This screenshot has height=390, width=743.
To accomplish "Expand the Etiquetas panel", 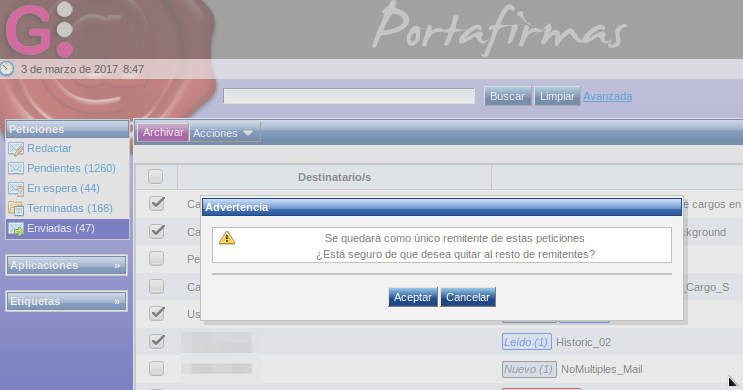I will (x=66, y=301).
